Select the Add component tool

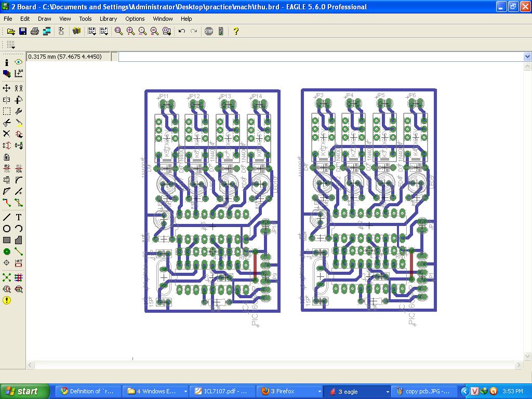click(x=19, y=134)
